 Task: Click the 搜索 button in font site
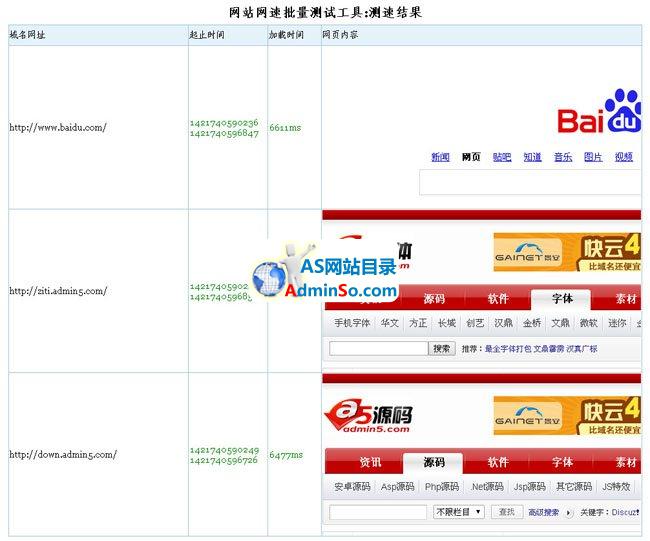point(441,349)
